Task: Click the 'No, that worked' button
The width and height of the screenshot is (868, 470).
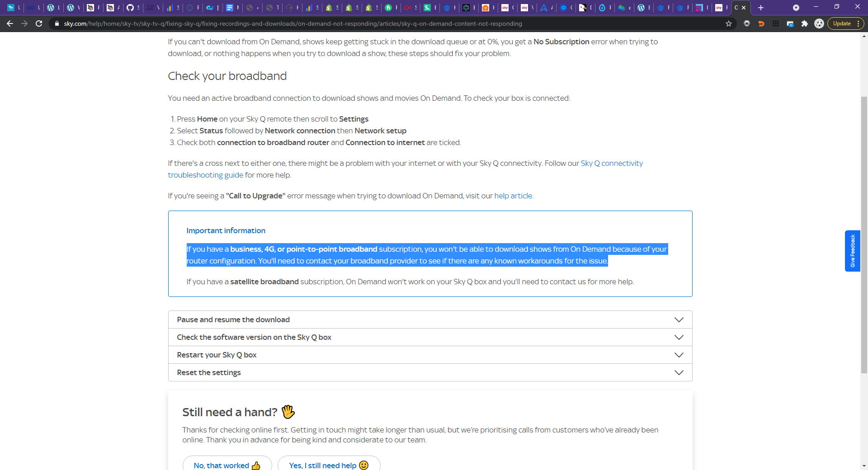Action: [227, 465]
